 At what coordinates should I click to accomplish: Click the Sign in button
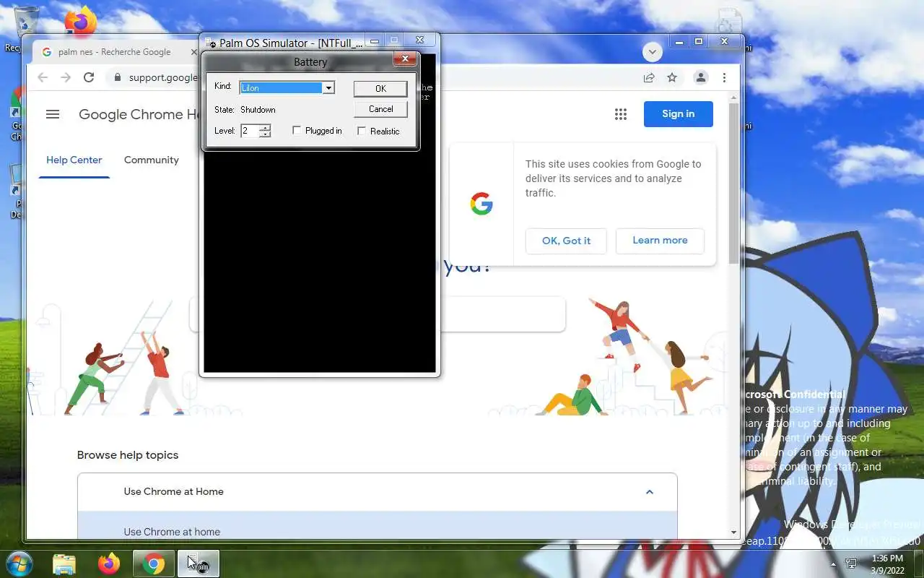pos(679,113)
